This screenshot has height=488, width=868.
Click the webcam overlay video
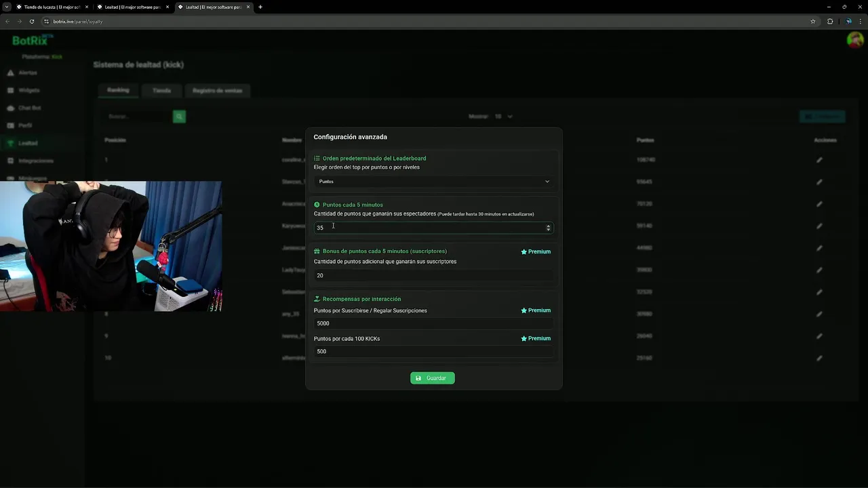coord(111,246)
